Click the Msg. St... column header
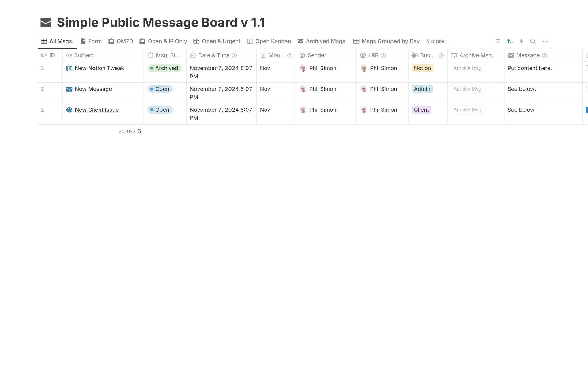 [x=165, y=55]
